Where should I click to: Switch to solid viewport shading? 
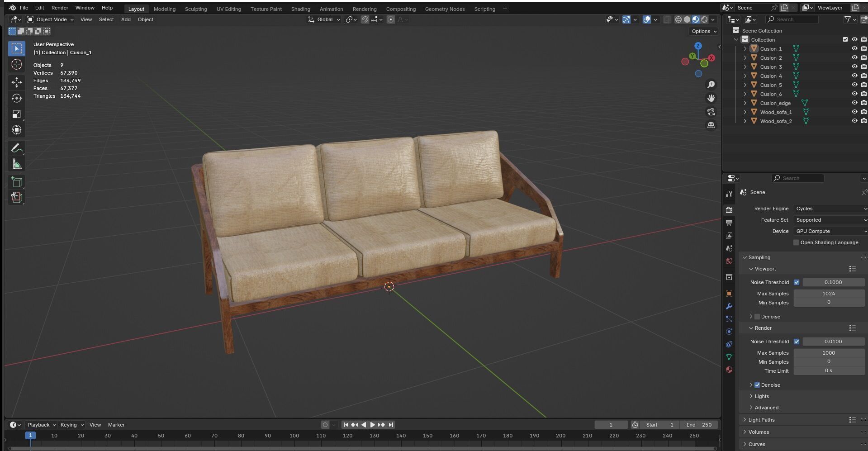[687, 19]
